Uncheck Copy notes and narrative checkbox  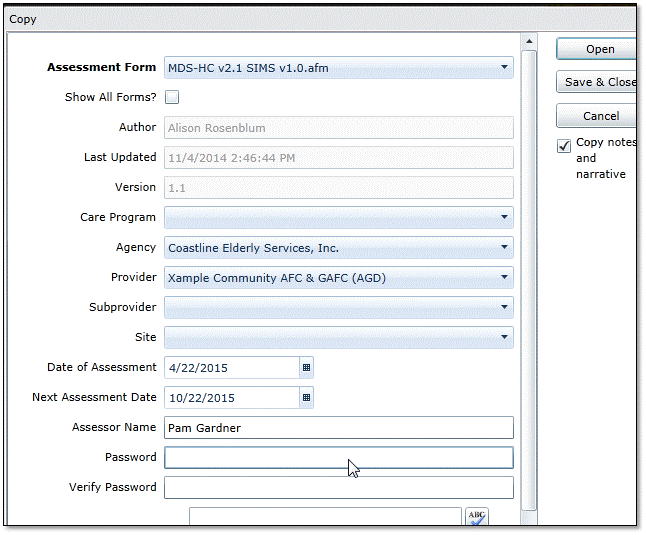pos(565,146)
